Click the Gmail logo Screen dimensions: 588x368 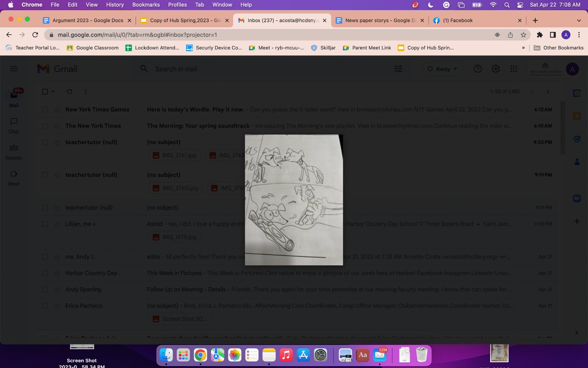(x=57, y=69)
